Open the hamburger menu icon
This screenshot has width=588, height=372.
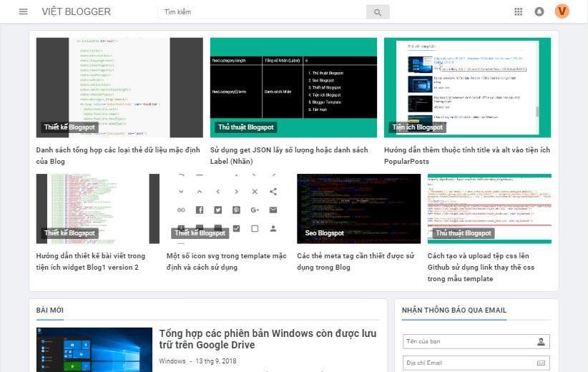point(24,11)
